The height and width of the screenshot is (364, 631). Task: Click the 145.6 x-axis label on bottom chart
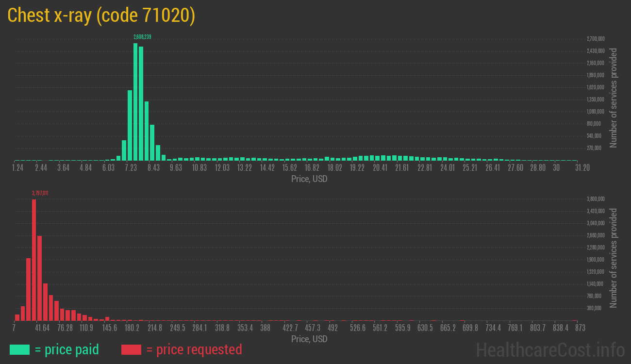click(x=109, y=328)
